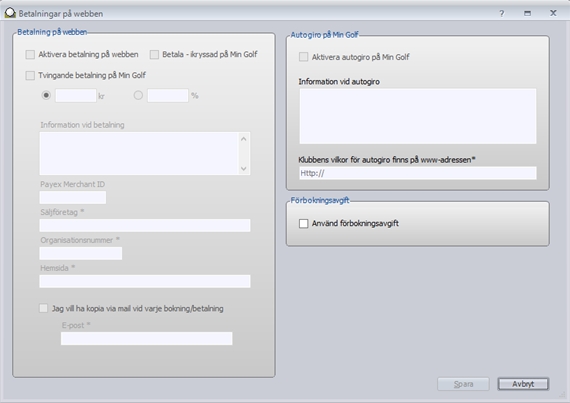Click the Avbryt button
Viewport: 570px width, 403px height.
(x=523, y=384)
